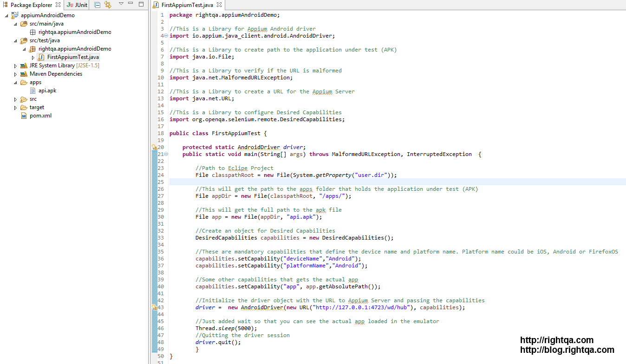Click the Maven Dependencies library icon
This screenshot has width=626, height=364.
(x=24, y=74)
